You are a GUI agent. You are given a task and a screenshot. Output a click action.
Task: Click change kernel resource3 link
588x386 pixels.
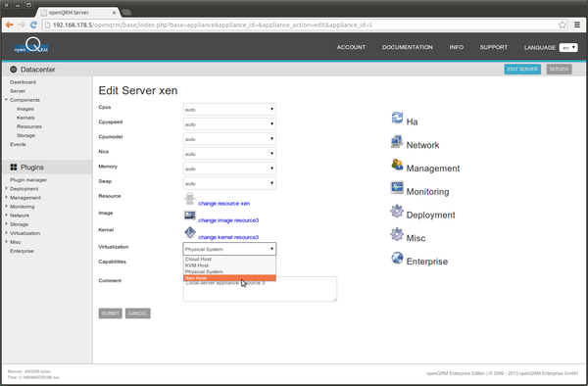228,237
